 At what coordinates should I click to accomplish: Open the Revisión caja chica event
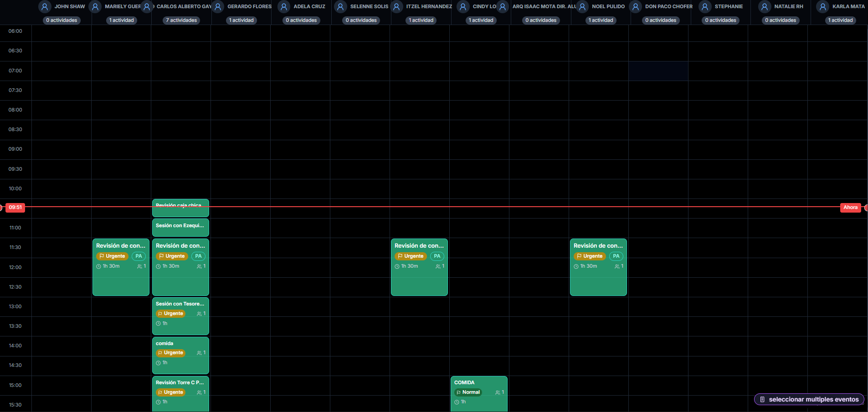click(180, 208)
